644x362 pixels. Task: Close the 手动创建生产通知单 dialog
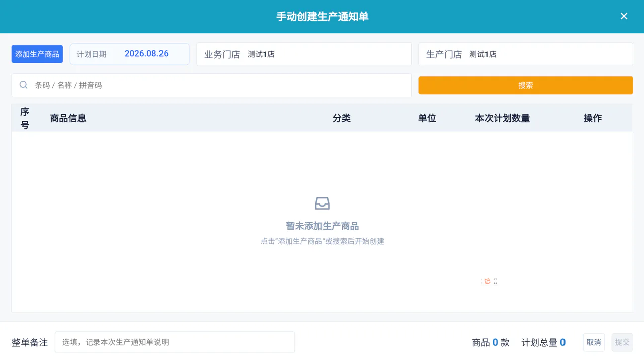[x=624, y=16]
